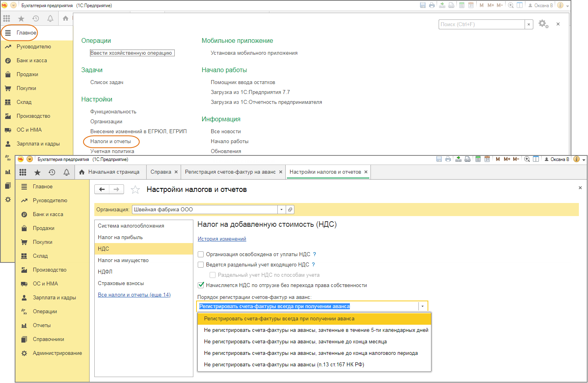Go forward with right arrow button
Image resolution: width=588 pixels, height=383 pixels.
[116, 190]
